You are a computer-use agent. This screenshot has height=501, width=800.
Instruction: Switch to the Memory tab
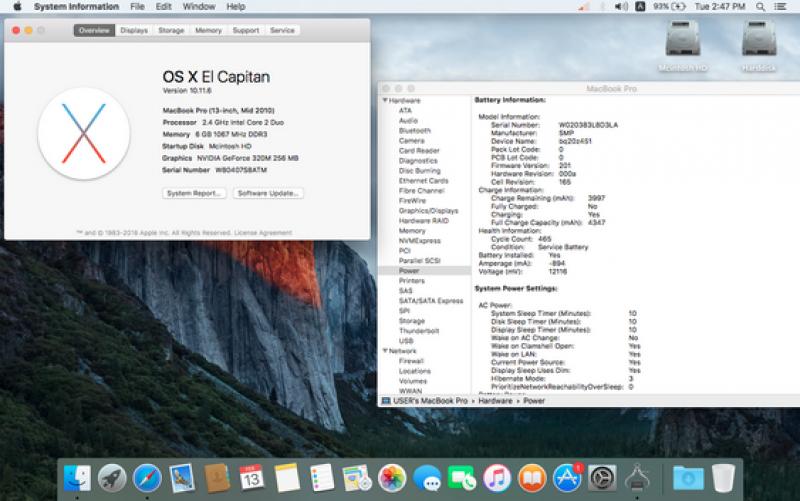209,30
